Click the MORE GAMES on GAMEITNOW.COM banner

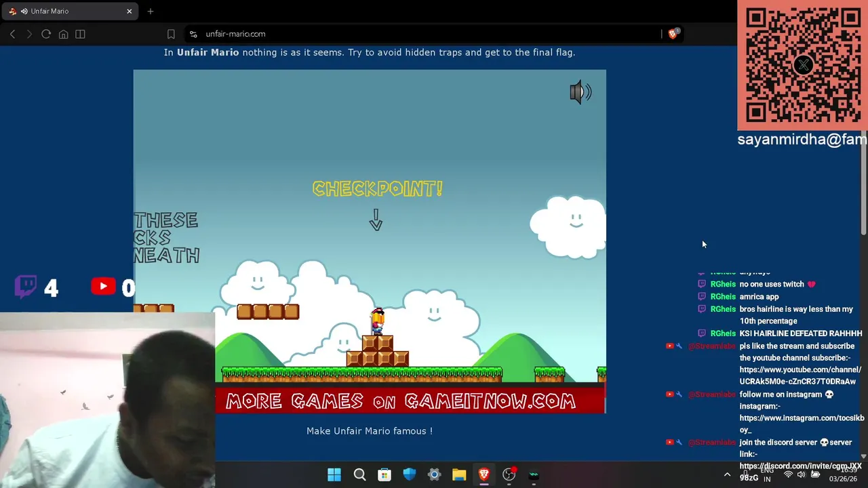410,401
